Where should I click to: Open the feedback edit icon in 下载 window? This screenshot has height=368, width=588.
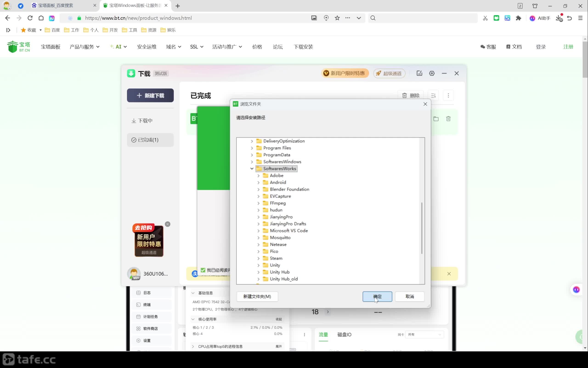click(419, 73)
